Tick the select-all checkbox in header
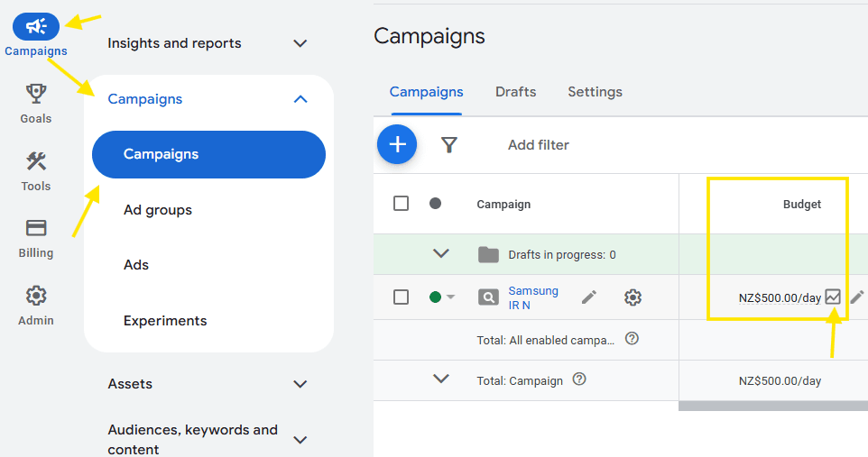 (x=402, y=204)
